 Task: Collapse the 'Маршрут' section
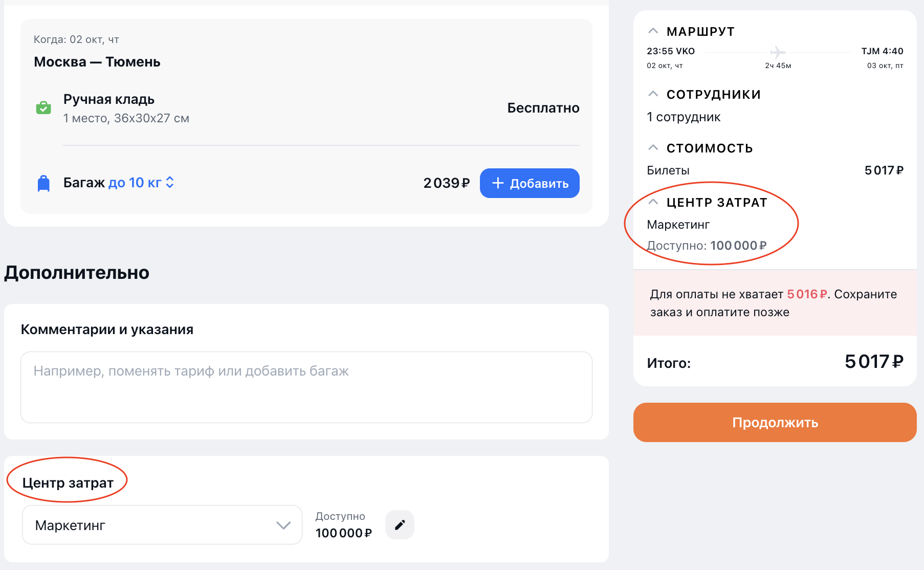click(653, 31)
